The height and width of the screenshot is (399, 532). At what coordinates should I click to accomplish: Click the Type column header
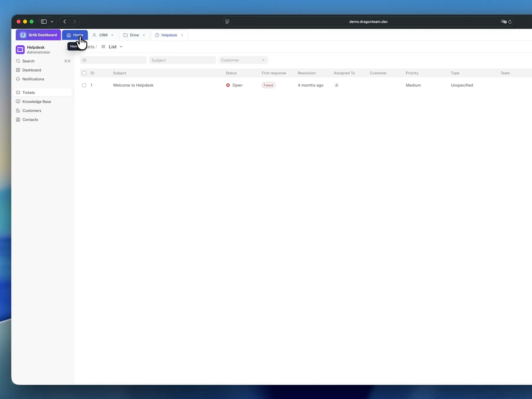[455, 73]
